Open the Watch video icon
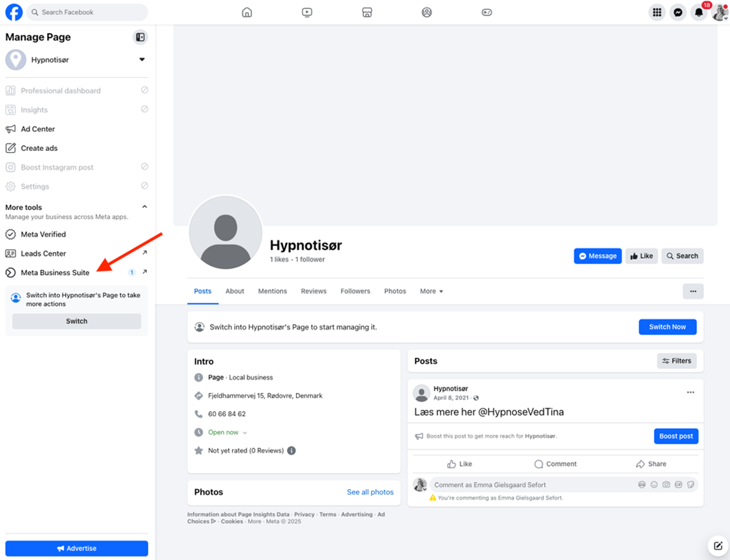This screenshot has height=560, width=730. [307, 12]
